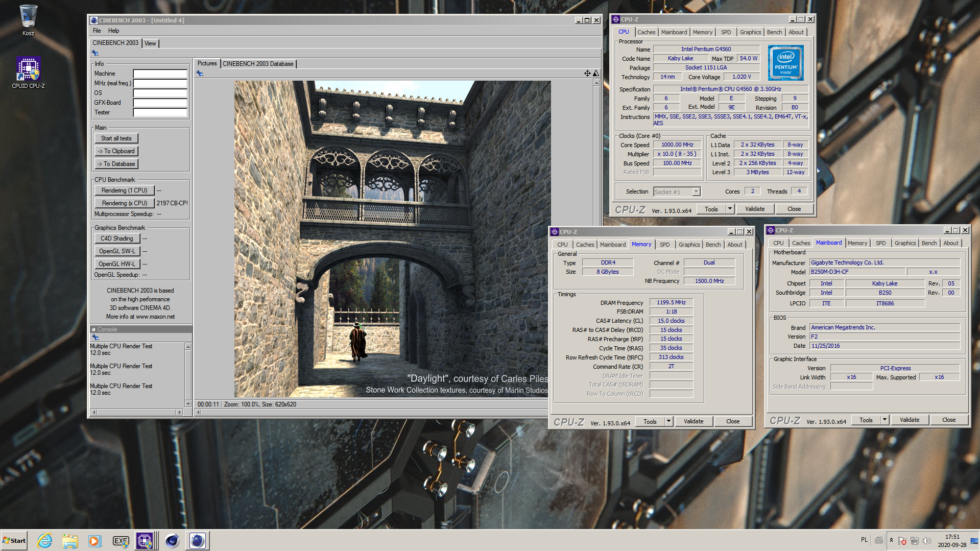Launch Windows Media Player from taskbar
Image resolution: width=980 pixels, height=551 pixels.
[x=95, y=541]
